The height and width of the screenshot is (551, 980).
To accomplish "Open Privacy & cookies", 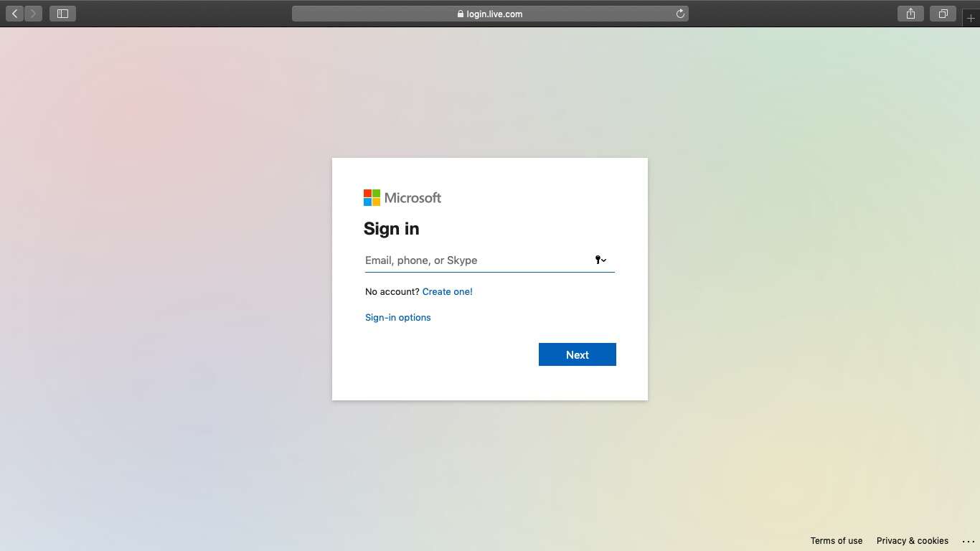I will pyautogui.click(x=913, y=541).
